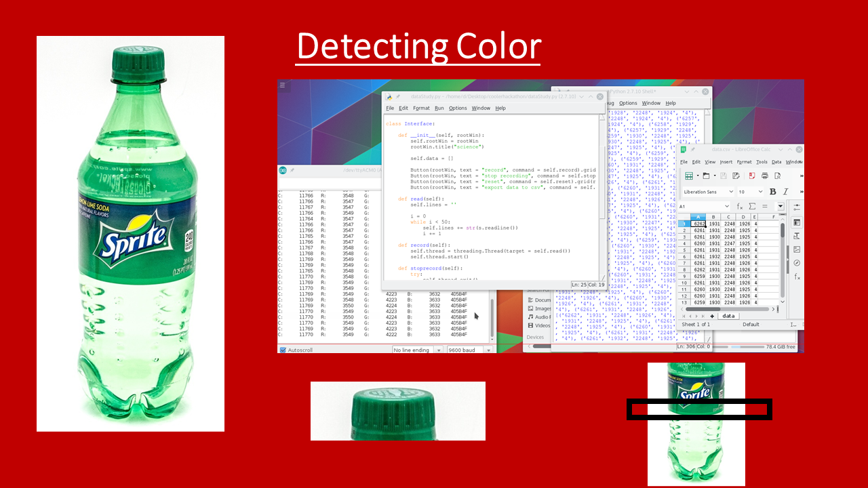Click the Calc sheet vertical scrollbar

pyautogui.click(x=783, y=260)
